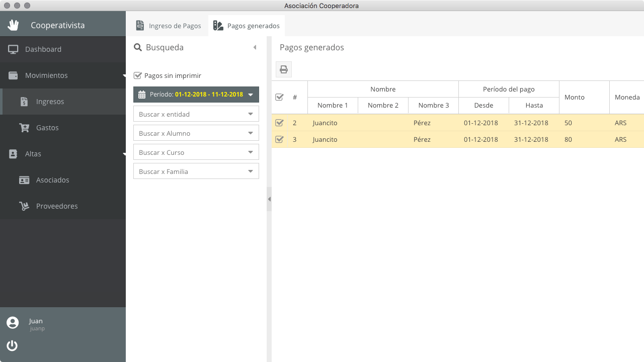Click the printer icon above the table

click(284, 69)
